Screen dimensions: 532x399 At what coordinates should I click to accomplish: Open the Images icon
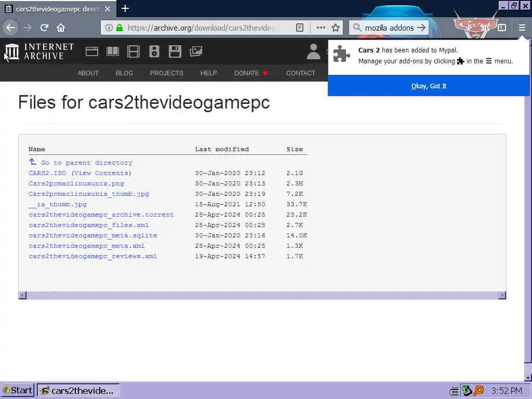(196, 51)
